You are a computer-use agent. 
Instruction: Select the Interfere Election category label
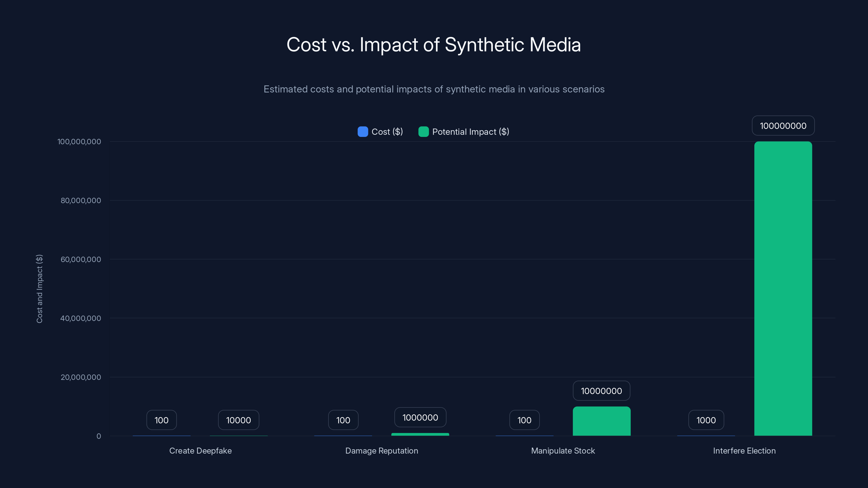click(x=744, y=451)
